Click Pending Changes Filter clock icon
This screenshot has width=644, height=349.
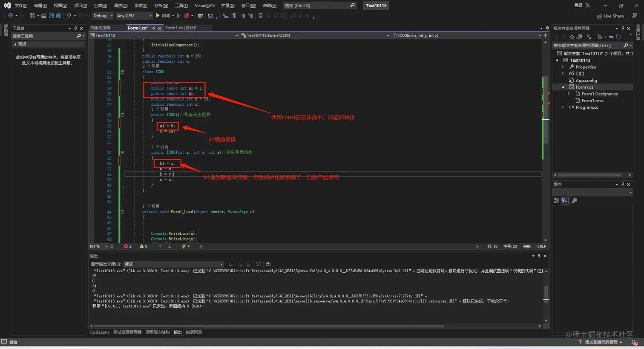pyautogui.click(x=599, y=37)
